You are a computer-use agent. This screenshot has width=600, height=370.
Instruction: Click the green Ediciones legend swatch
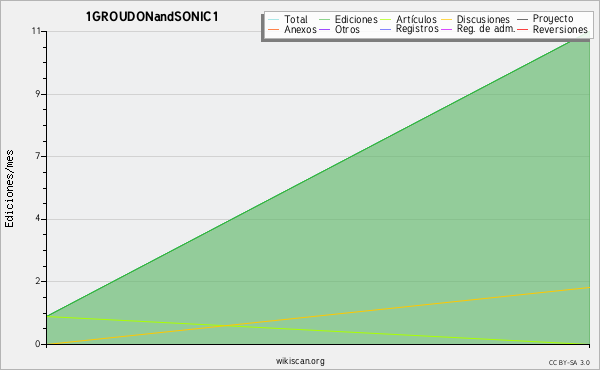click(x=324, y=20)
